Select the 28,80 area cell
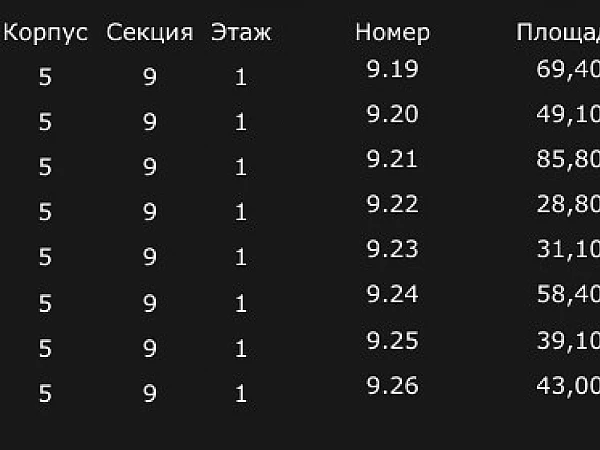 tap(567, 204)
